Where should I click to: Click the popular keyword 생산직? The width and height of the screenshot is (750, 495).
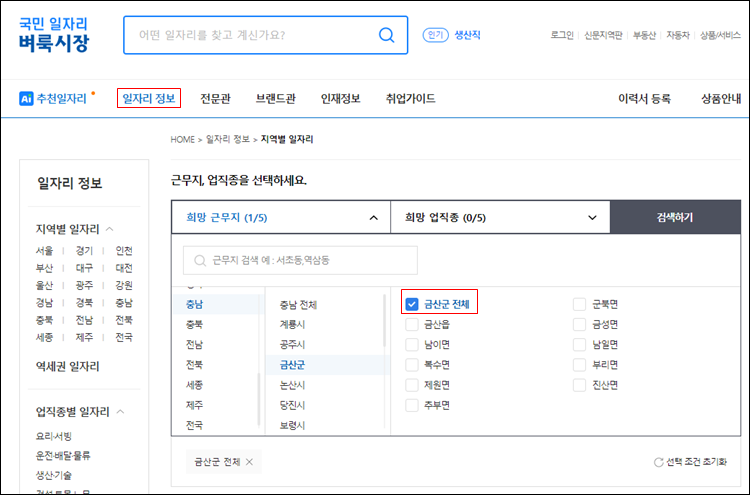pos(467,35)
